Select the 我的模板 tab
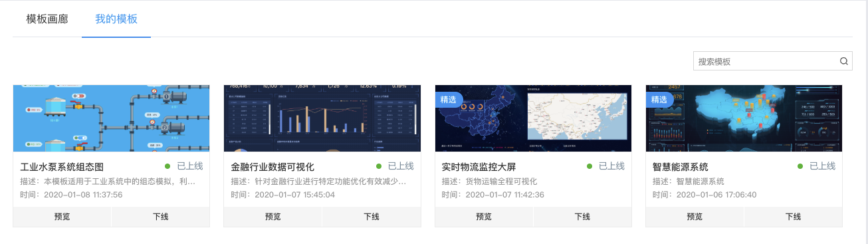Screen dimensions: 868x244 [x=116, y=19]
